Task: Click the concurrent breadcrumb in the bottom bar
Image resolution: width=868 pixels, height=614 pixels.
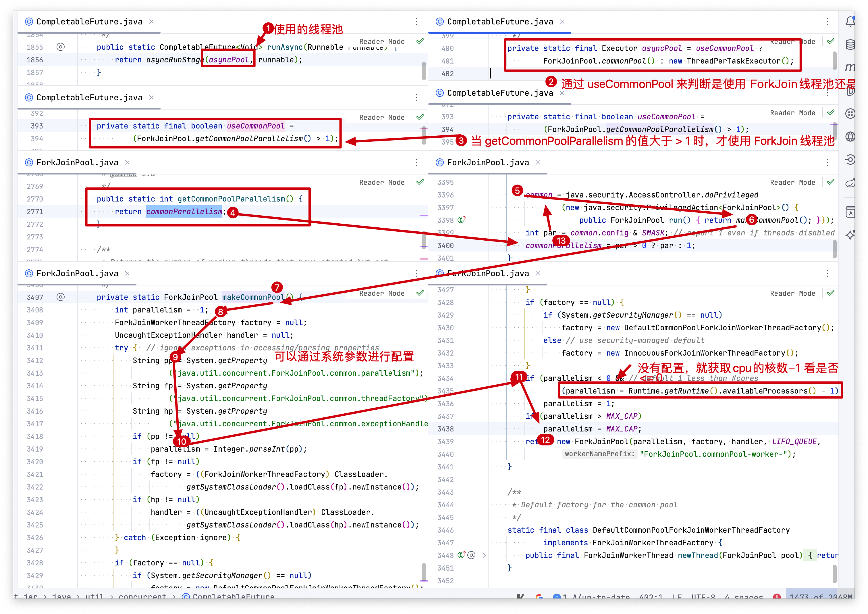Action: click(x=142, y=596)
